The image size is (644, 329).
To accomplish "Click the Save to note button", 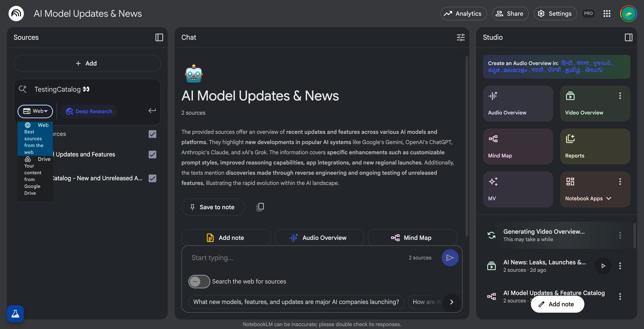I will [x=213, y=207].
